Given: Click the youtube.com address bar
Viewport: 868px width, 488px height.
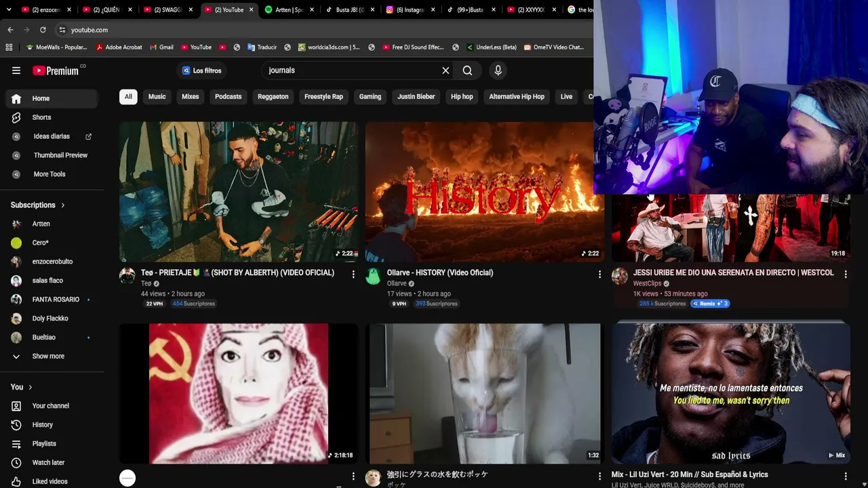Looking at the screenshot, I should click(x=325, y=30).
